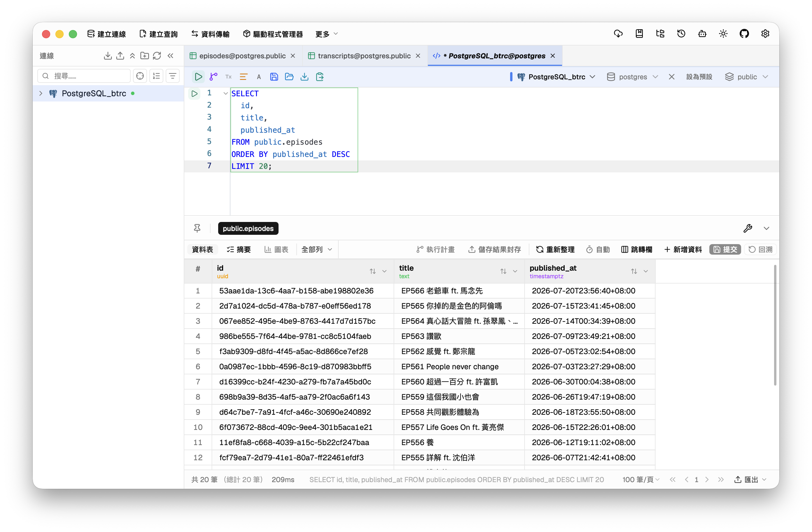Viewport: 812px width, 532px height.
Task: Open the structure tree icon in title bar
Action: pyautogui.click(x=660, y=34)
